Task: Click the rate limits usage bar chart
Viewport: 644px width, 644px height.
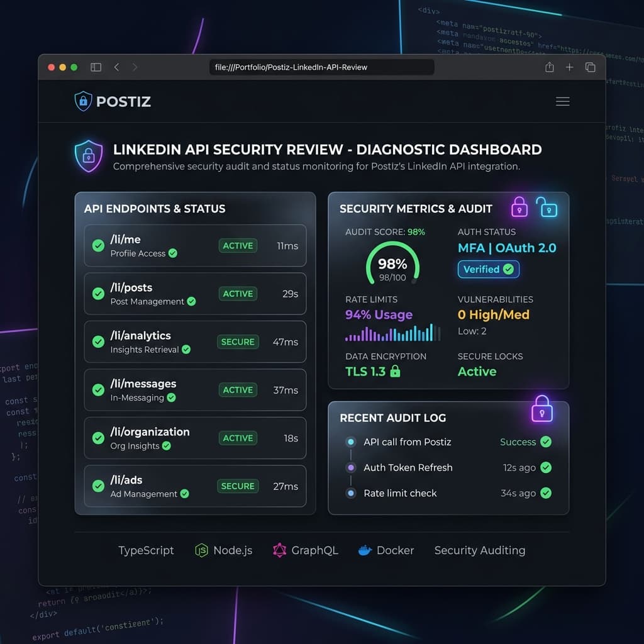Action: pyautogui.click(x=392, y=333)
